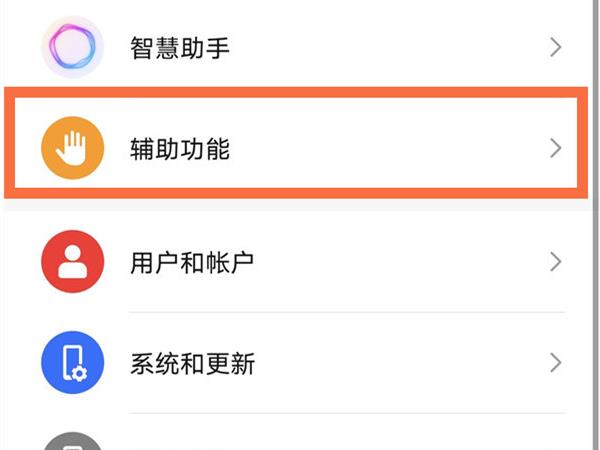Tap the red person icon for 用户和帐户

pyautogui.click(x=72, y=262)
